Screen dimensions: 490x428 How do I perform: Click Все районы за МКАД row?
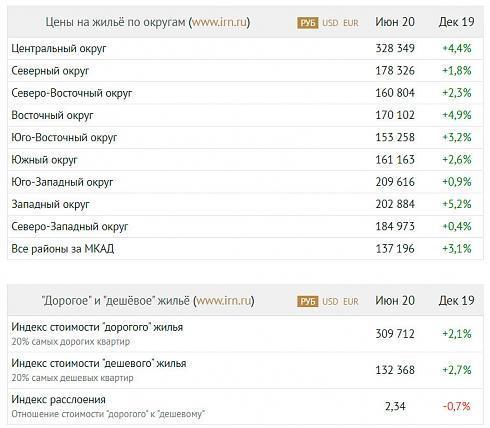pos(245,249)
